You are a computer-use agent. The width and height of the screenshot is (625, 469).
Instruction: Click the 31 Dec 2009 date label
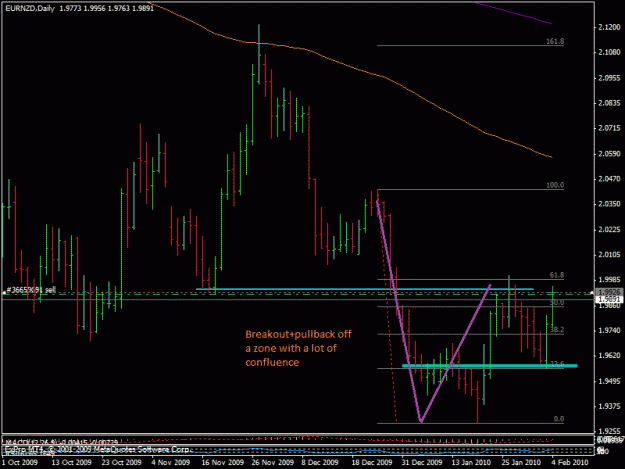[422, 462]
